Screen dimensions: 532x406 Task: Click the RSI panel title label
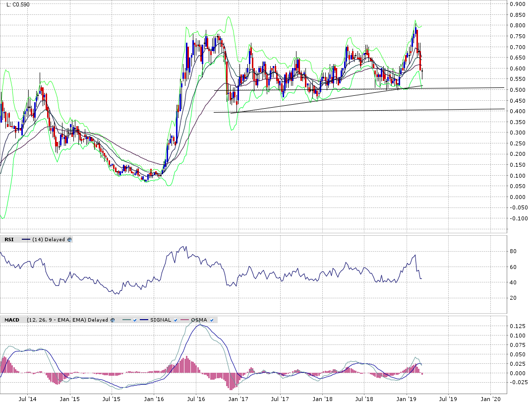pos(9,240)
